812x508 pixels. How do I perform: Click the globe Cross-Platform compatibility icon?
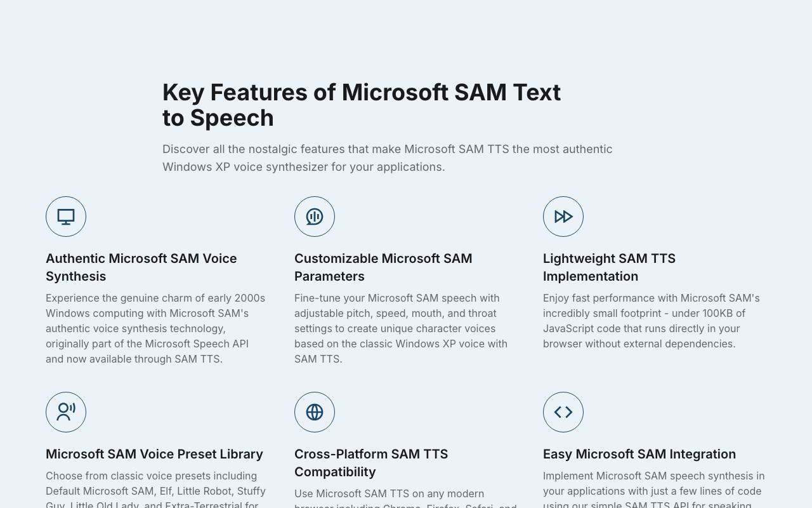315,412
